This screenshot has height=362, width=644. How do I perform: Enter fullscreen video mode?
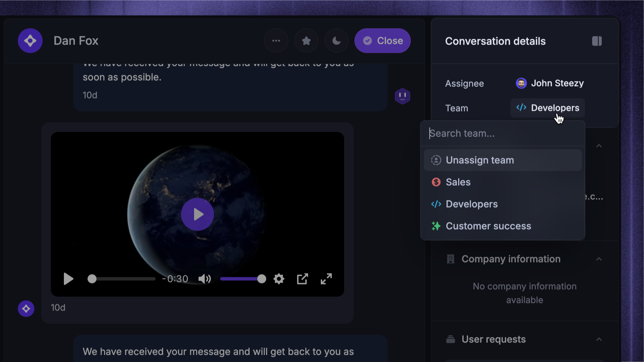coord(326,279)
